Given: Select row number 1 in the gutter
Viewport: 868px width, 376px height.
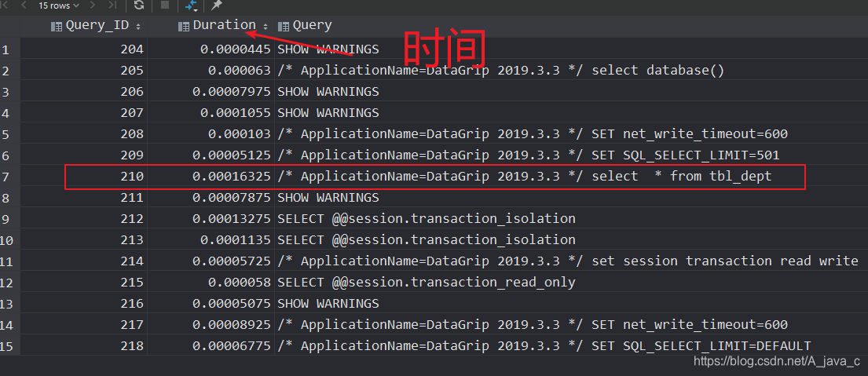Looking at the screenshot, I should click(x=5, y=49).
